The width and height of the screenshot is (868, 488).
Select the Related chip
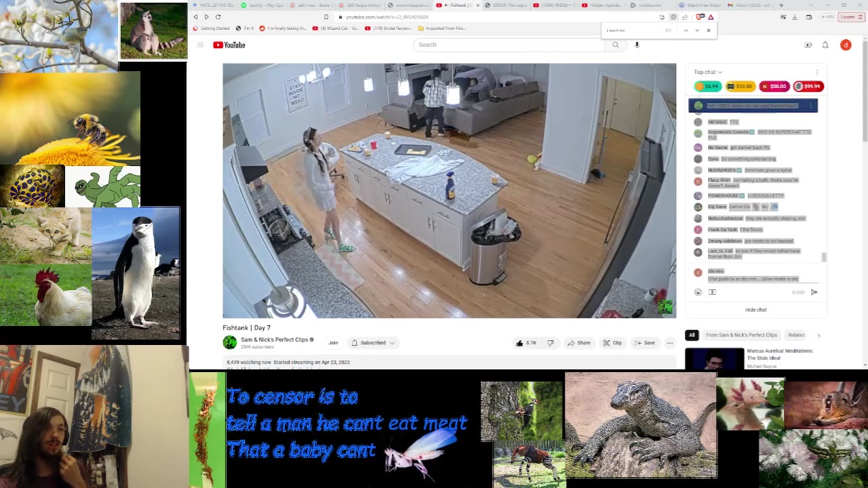coord(796,335)
